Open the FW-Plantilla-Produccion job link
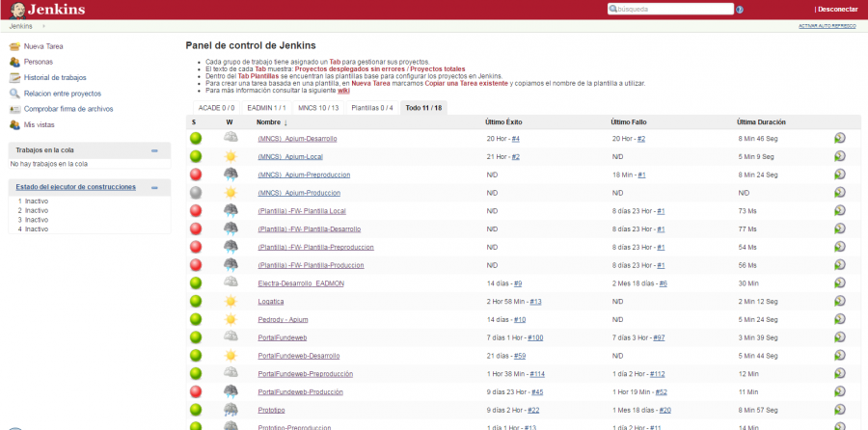The image size is (868, 430). (312, 266)
